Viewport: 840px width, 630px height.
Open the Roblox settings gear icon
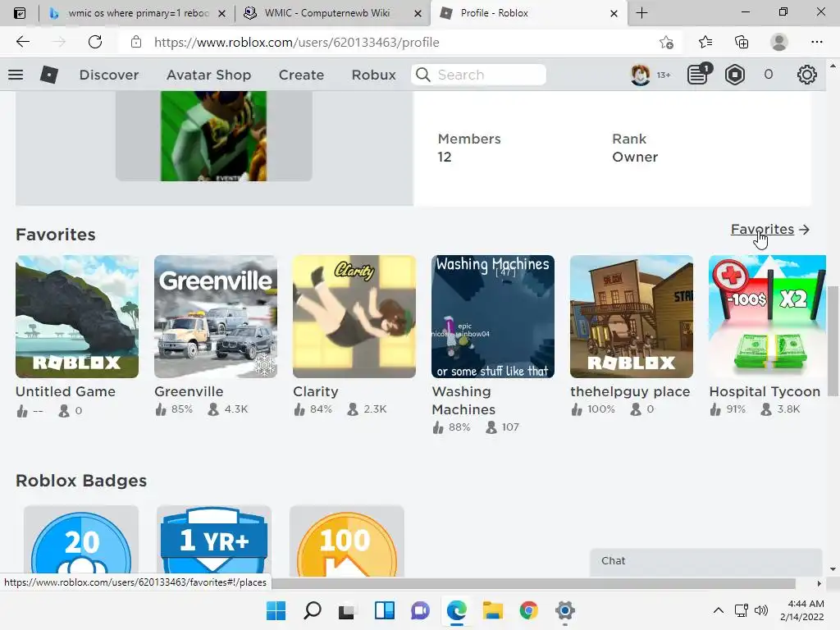[807, 75]
